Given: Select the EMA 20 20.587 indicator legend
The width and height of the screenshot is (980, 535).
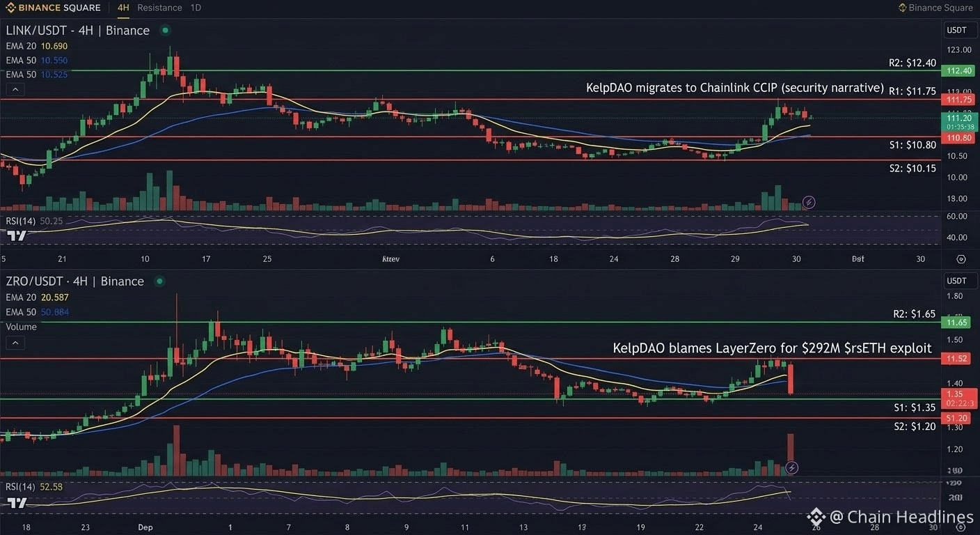Looking at the screenshot, I should point(37,297).
